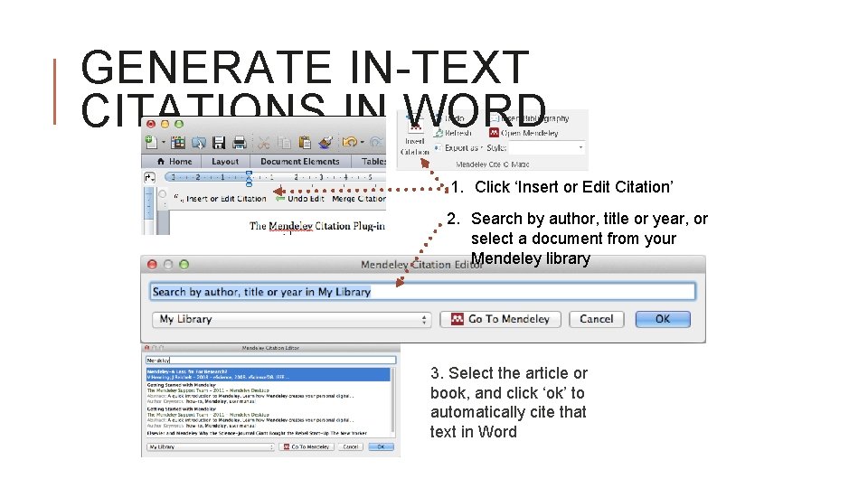Open the 'Export as' dropdown

coord(458,147)
